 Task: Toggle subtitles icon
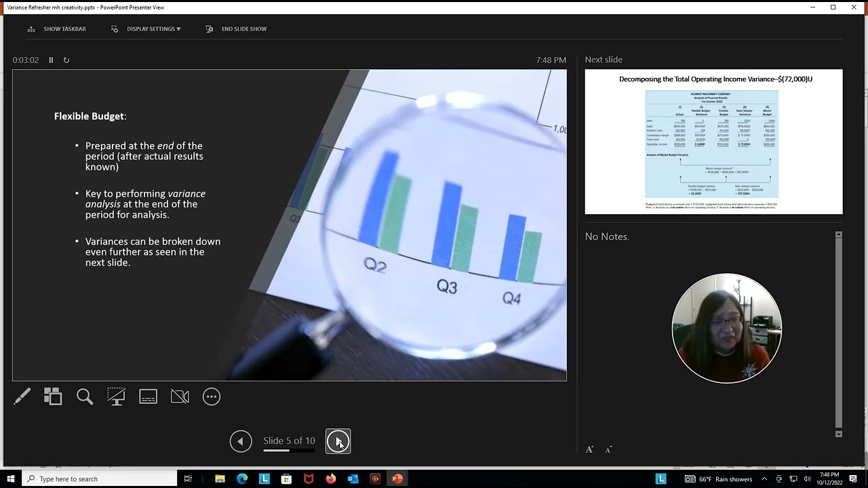click(148, 396)
